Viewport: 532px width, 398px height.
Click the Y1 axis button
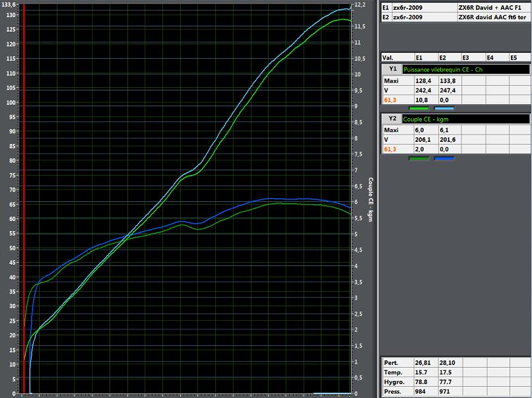tap(393, 69)
